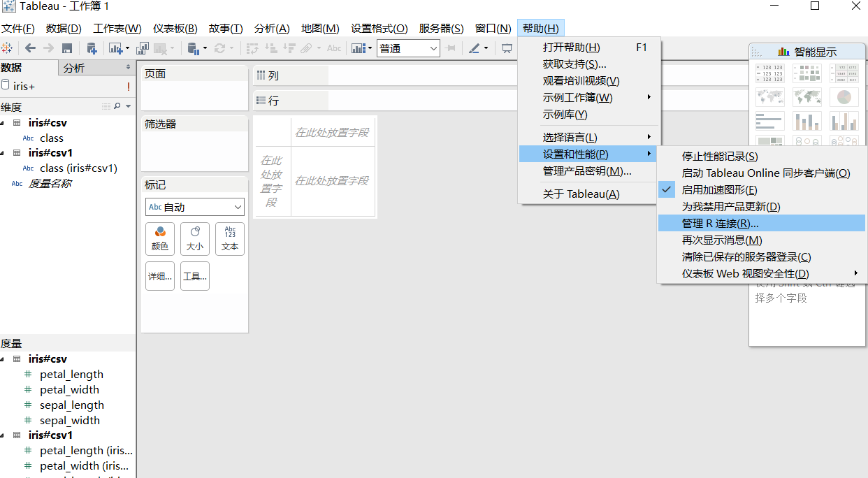Collapse the iris#csv measures tree node
The width and height of the screenshot is (868, 478).
pos(3,358)
